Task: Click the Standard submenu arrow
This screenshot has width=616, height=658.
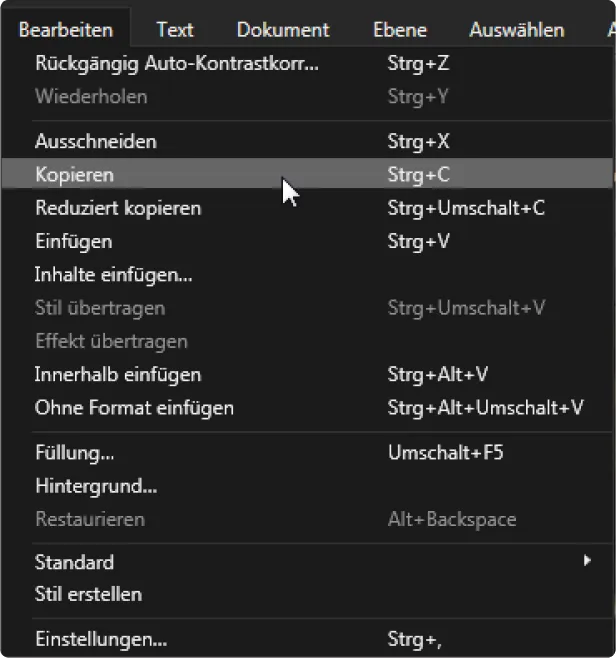Action: (588, 561)
